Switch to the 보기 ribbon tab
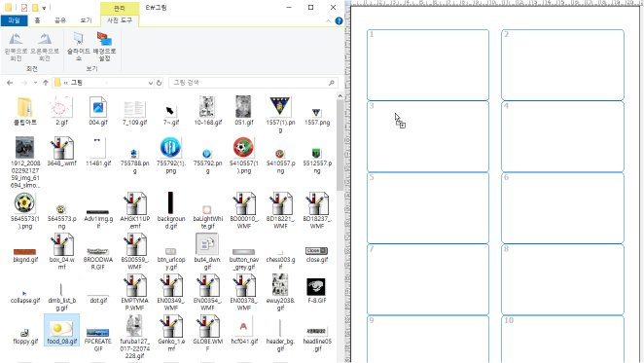The image size is (644, 363). (x=86, y=20)
